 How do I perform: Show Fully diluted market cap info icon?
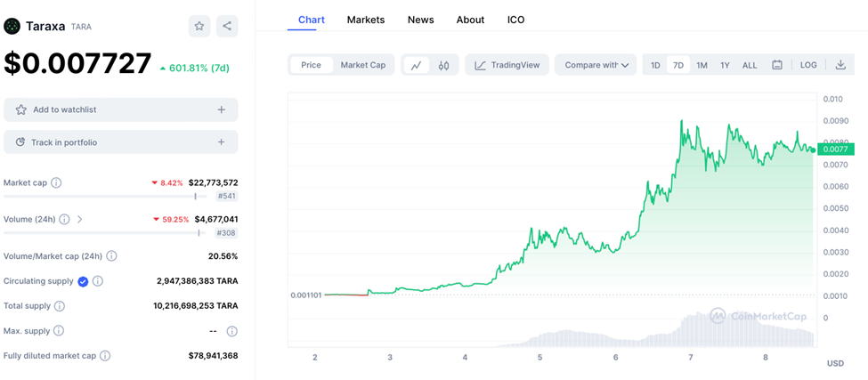105,356
